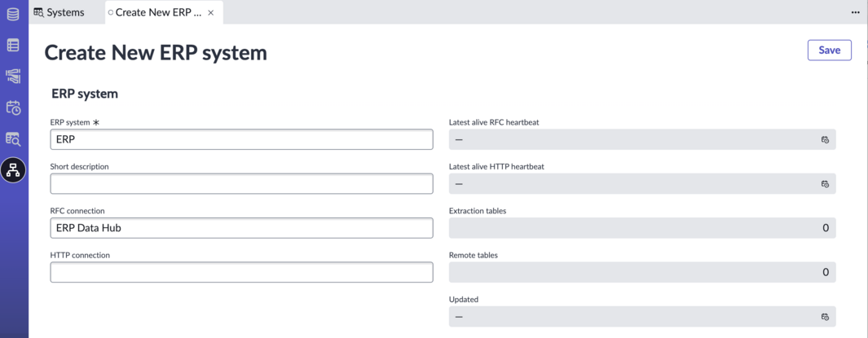Click the Extraction tables value field
This screenshot has width=868, height=338.
coord(642,228)
